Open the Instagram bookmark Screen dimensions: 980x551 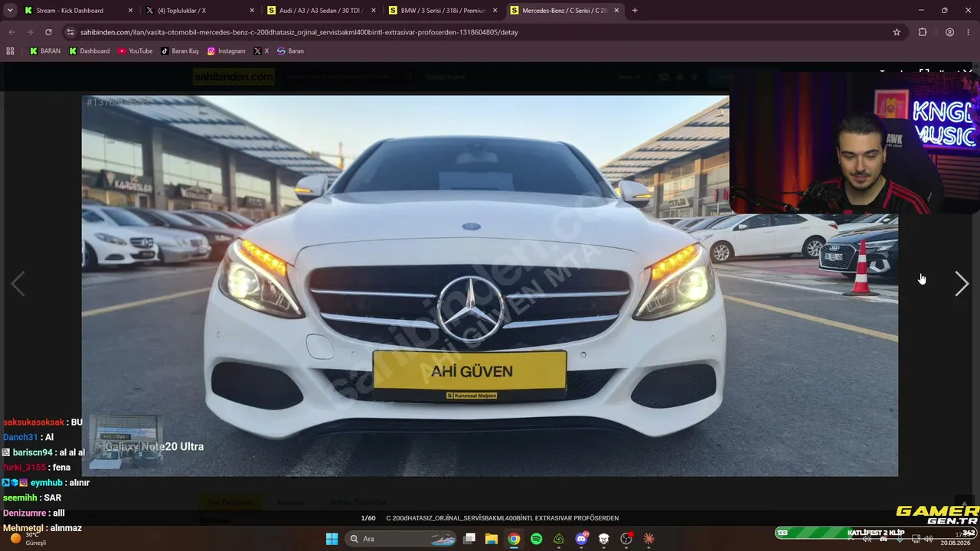click(x=227, y=51)
